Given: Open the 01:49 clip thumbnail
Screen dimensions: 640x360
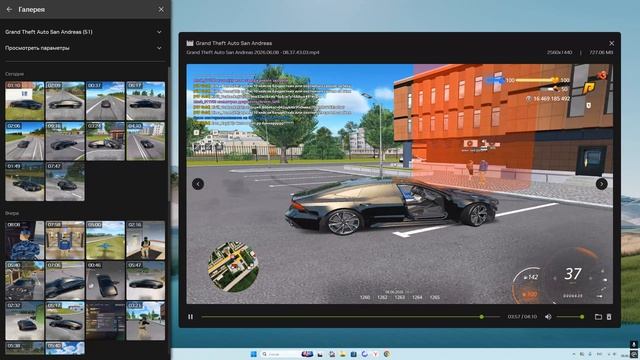Looking at the screenshot, I should (25, 182).
